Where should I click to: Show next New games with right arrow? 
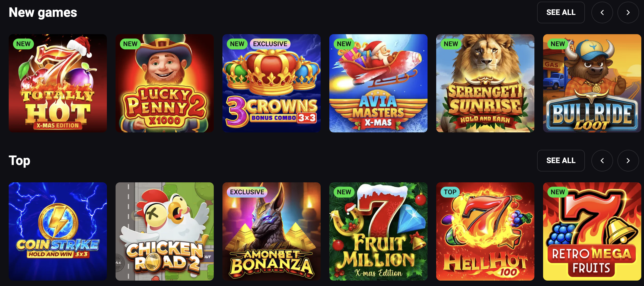[x=628, y=12]
